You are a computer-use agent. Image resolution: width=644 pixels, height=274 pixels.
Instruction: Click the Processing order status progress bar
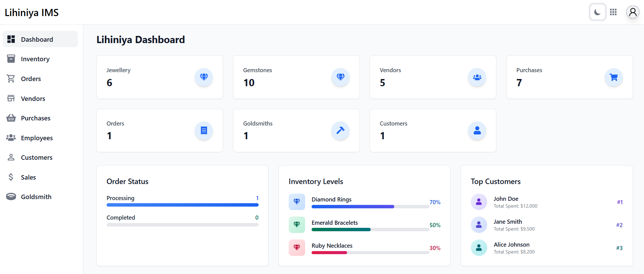[182, 205]
